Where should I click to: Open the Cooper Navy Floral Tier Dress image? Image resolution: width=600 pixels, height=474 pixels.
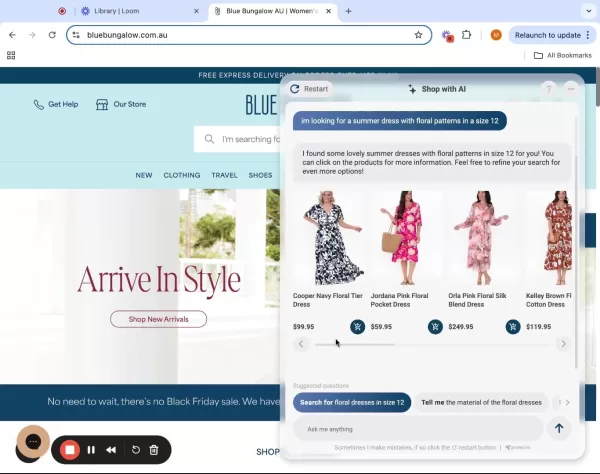(x=328, y=238)
